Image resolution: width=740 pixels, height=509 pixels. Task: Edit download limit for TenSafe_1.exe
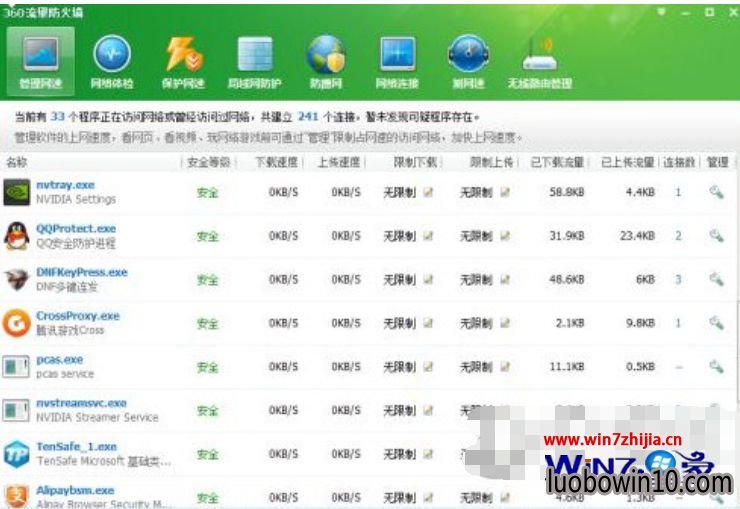click(x=428, y=454)
